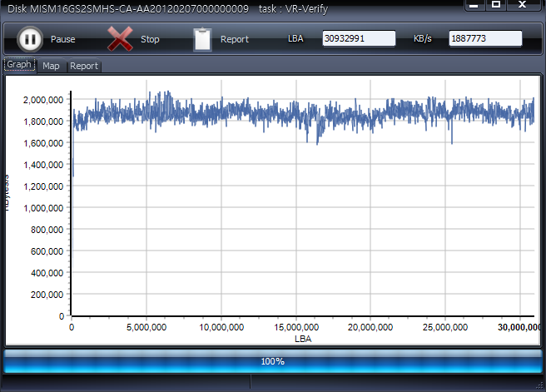Close the VR-Verify window

521,5
